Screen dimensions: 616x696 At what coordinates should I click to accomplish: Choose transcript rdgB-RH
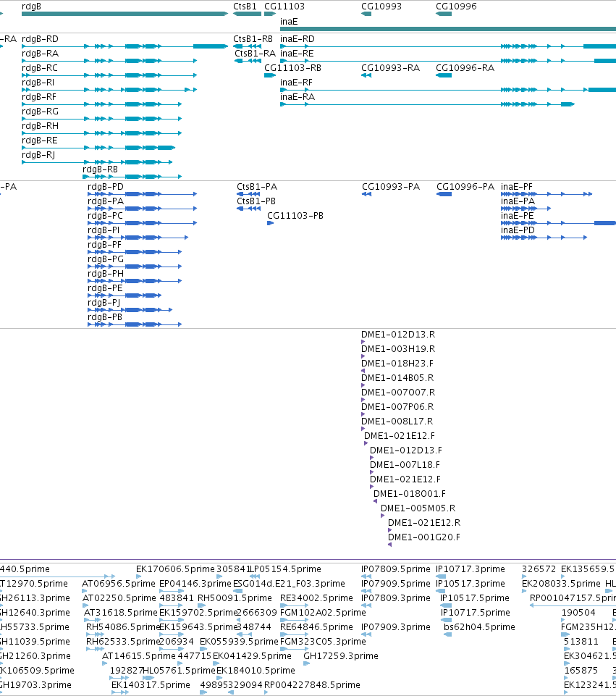(40, 126)
